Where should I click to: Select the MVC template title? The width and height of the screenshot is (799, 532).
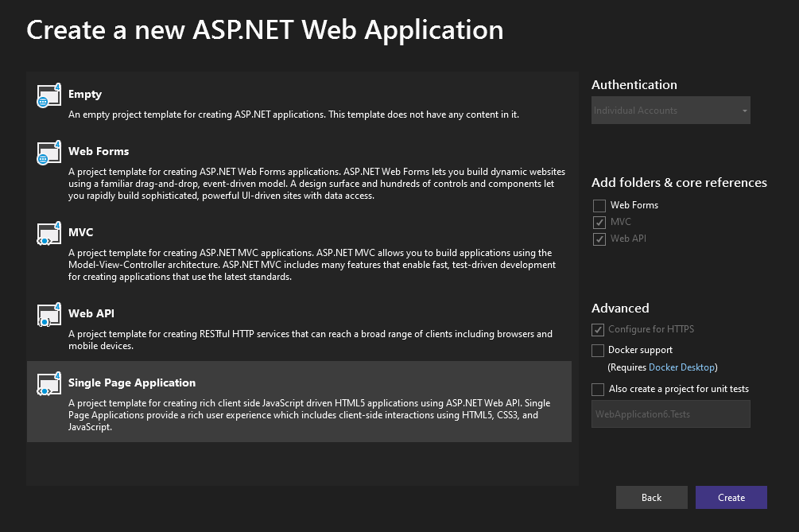click(x=81, y=232)
